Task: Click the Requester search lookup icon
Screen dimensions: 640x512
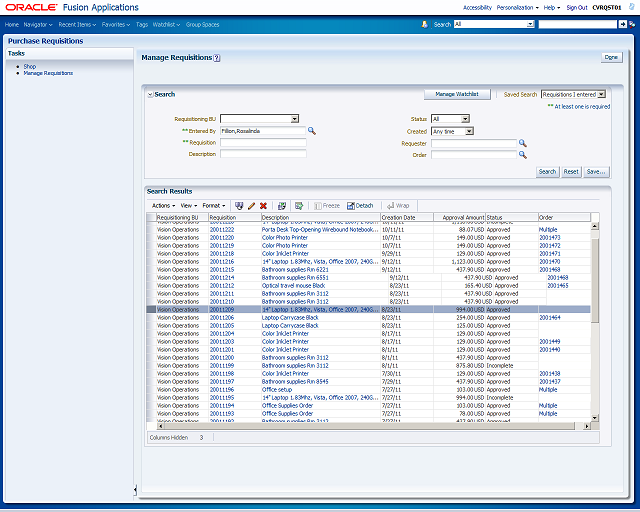Action: point(522,143)
